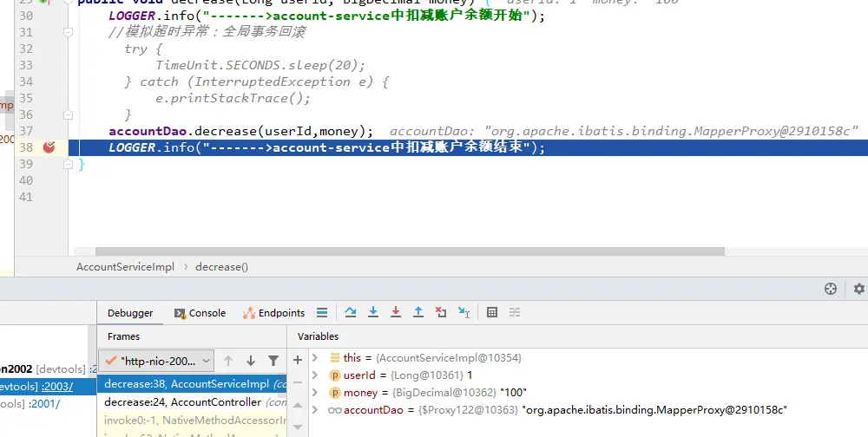This screenshot has height=437, width=868.
Task: Open the :2003/ service link
Action: point(57,387)
